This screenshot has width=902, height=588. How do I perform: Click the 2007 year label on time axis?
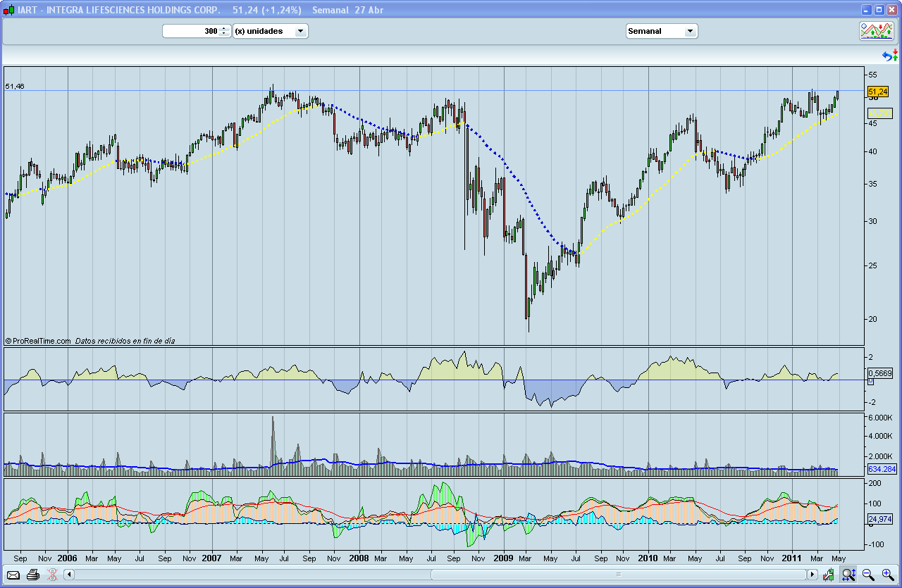[x=212, y=558]
